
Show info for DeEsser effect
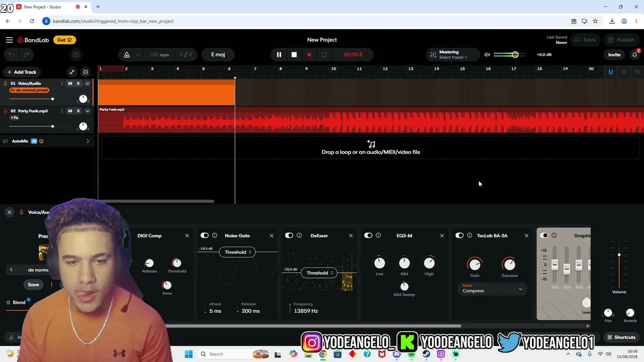click(x=299, y=235)
